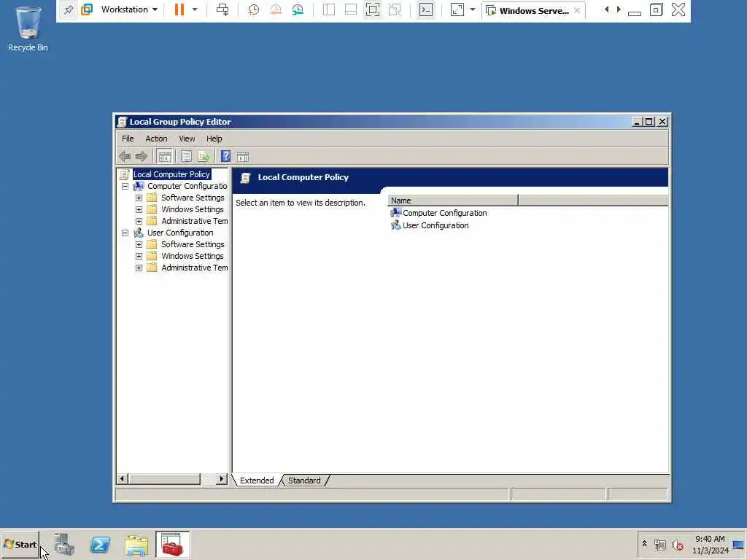
Task: Open Server Manager from the taskbar
Action: (64, 544)
